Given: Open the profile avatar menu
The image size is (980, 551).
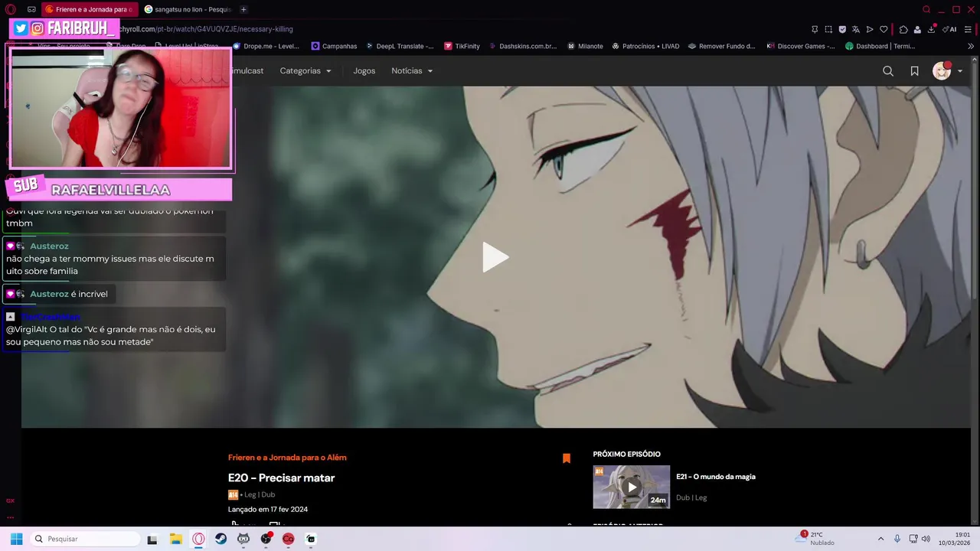Looking at the screenshot, I should tap(947, 70).
